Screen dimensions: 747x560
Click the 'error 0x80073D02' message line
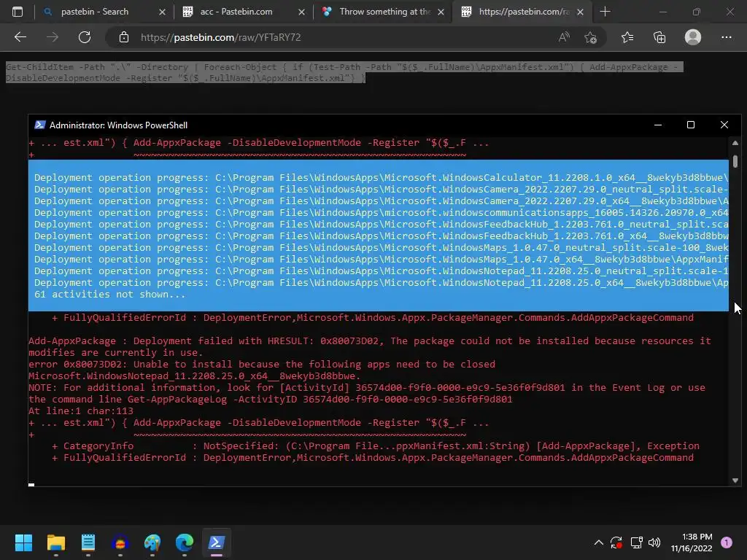pyautogui.click(x=262, y=365)
